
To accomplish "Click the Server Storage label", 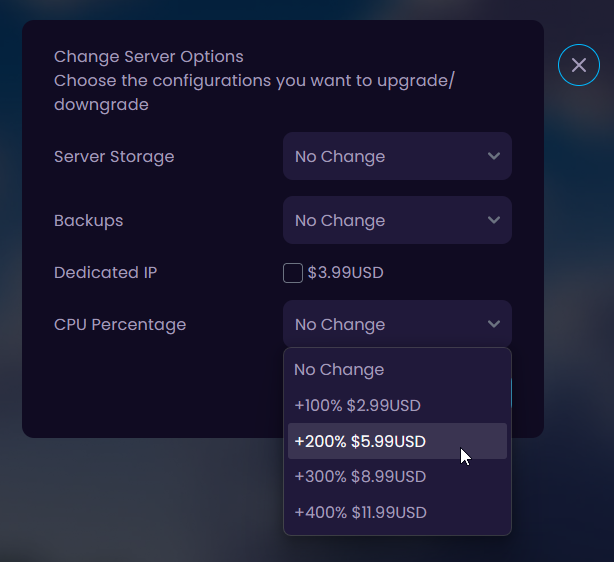I will click(114, 157).
